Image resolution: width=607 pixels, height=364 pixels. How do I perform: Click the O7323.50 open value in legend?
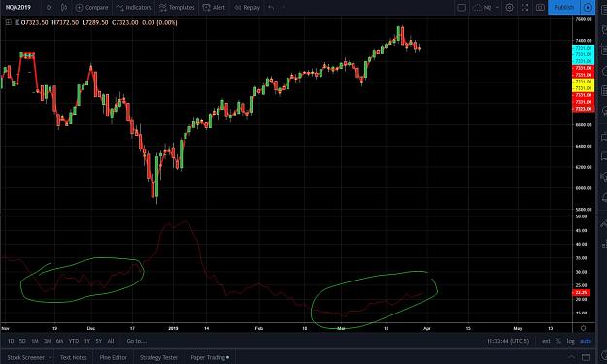pyautogui.click(x=34, y=23)
